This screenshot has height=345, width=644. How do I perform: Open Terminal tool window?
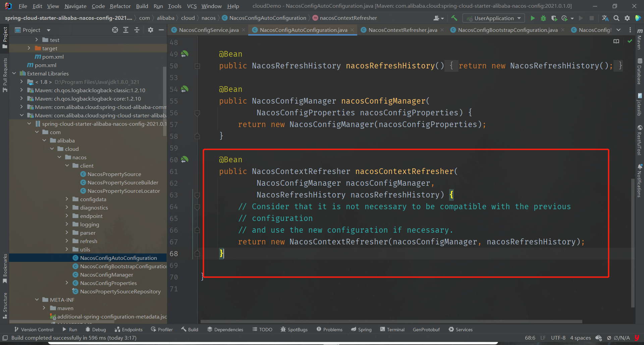(x=392, y=330)
